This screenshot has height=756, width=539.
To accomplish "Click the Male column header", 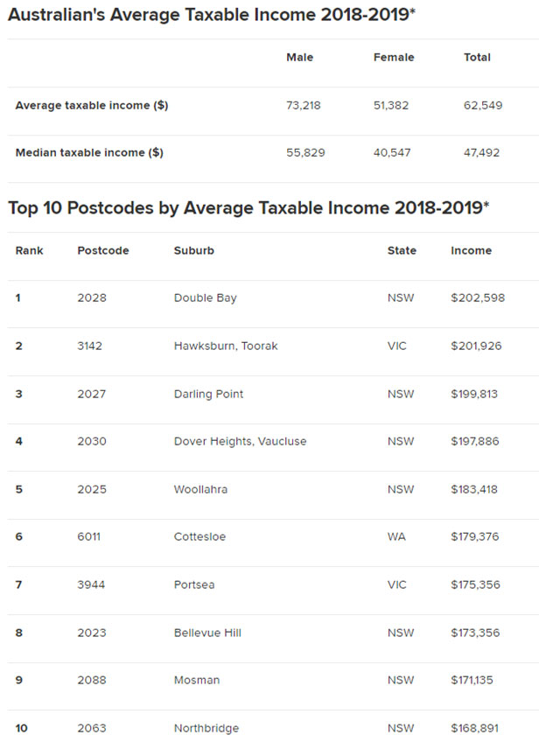I will click(299, 58).
